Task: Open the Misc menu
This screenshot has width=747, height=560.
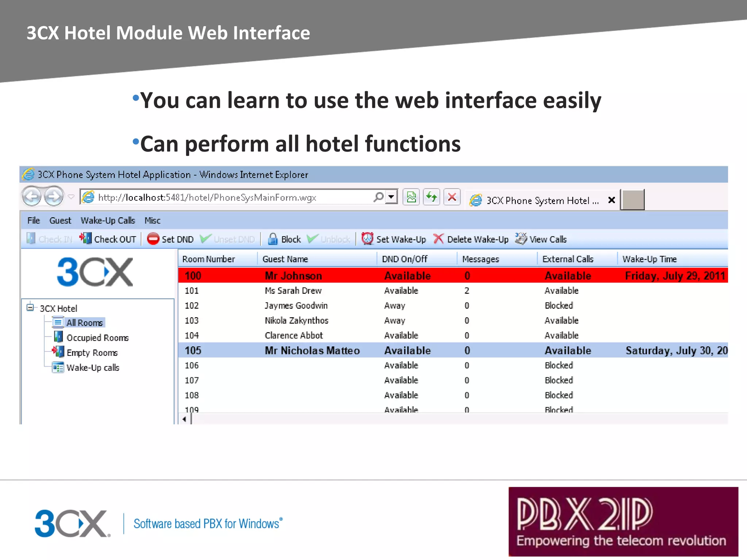Action: coord(152,221)
